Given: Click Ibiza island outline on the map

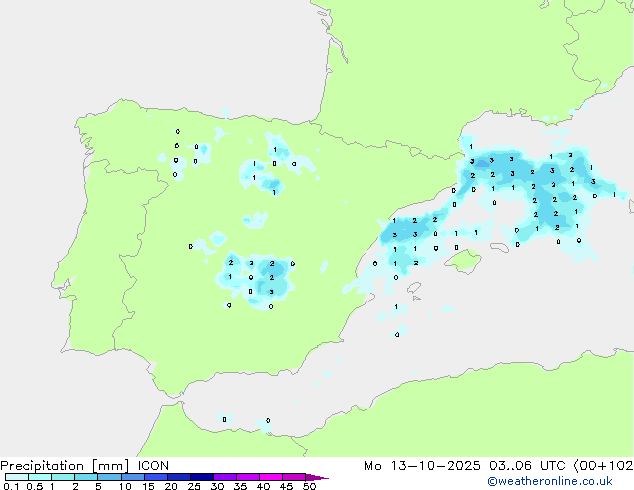Looking at the screenshot, I should (x=414, y=287).
